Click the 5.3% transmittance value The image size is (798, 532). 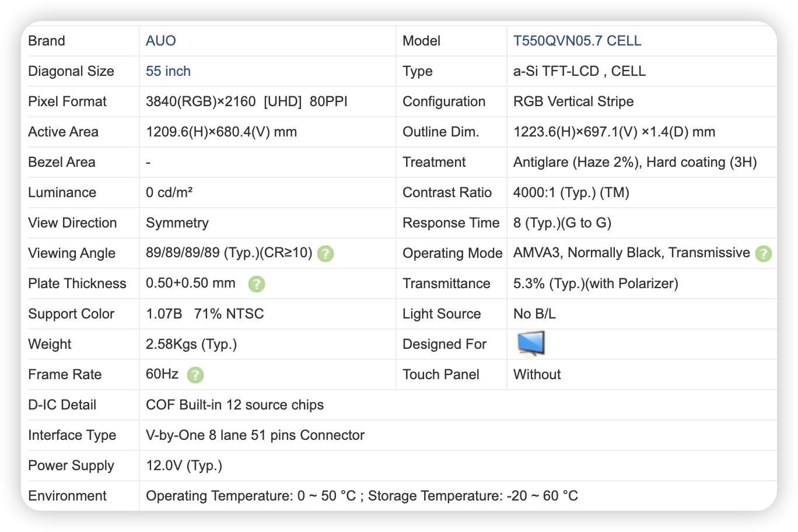[x=596, y=283]
